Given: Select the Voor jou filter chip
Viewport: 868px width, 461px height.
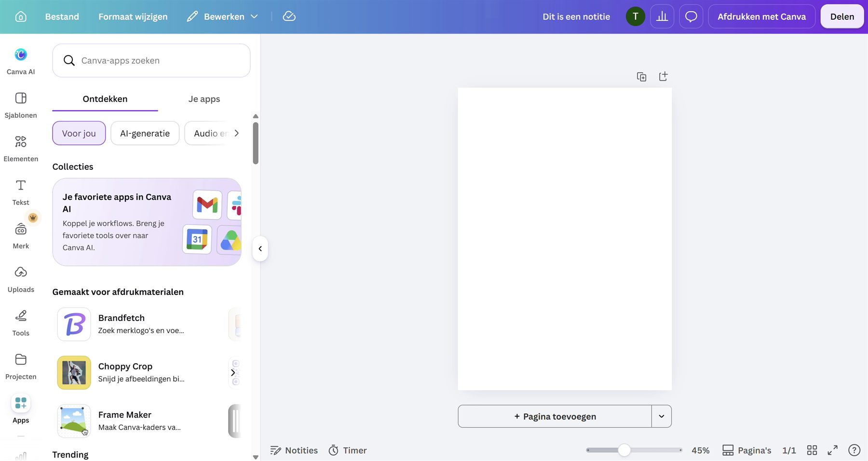Looking at the screenshot, I should pyautogui.click(x=79, y=133).
